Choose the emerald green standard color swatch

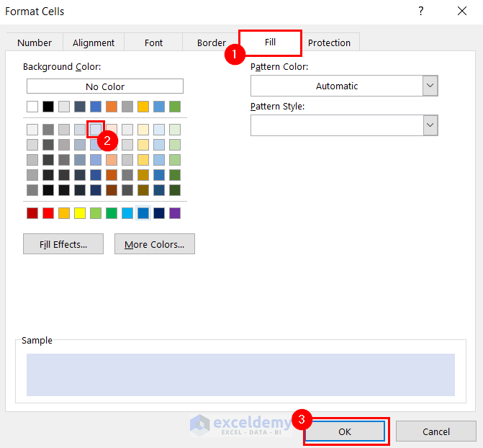point(112,213)
